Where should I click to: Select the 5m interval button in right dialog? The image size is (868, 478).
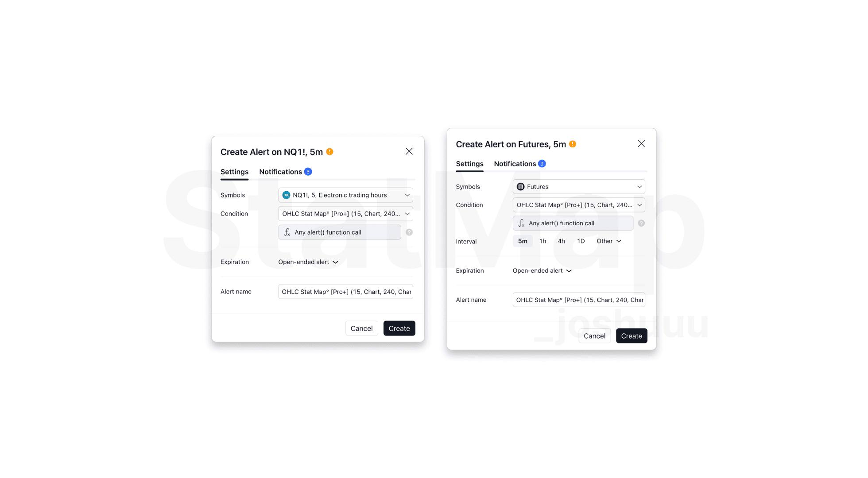(522, 241)
